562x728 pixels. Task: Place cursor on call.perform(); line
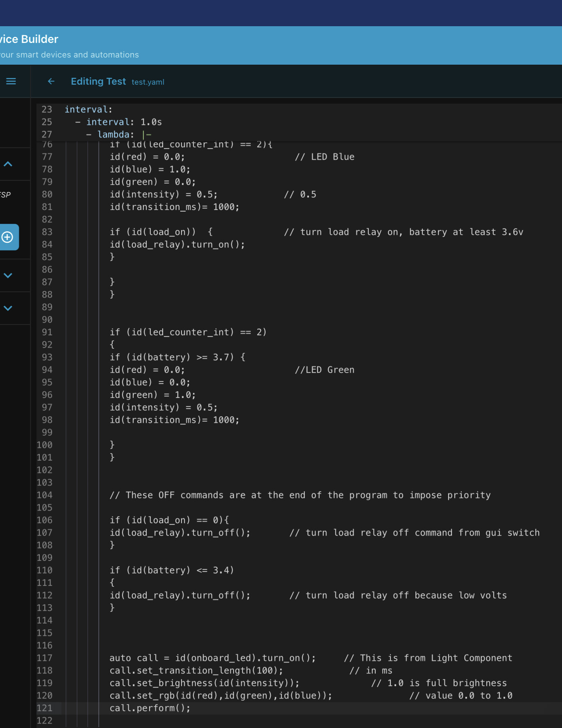pyautogui.click(x=150, y=708)
